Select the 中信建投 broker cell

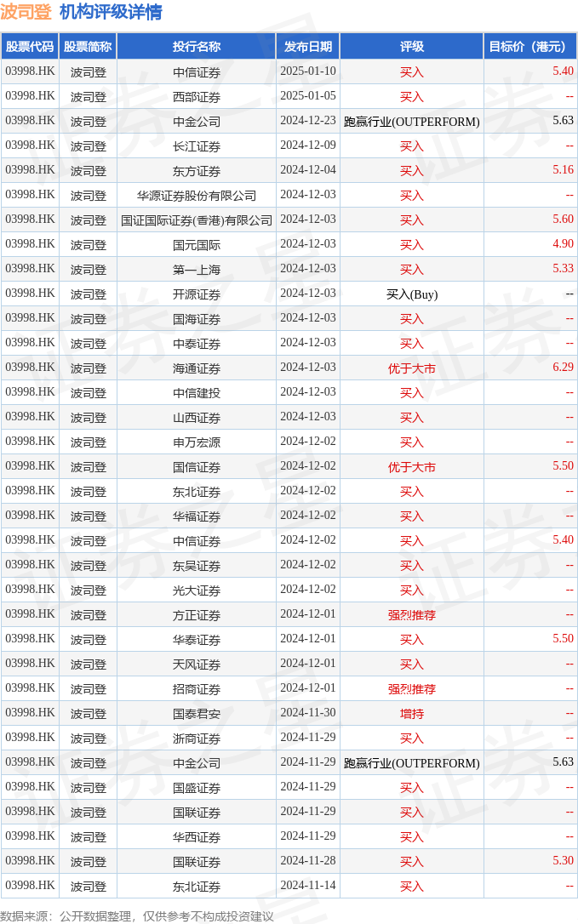(x=197, y=393)
